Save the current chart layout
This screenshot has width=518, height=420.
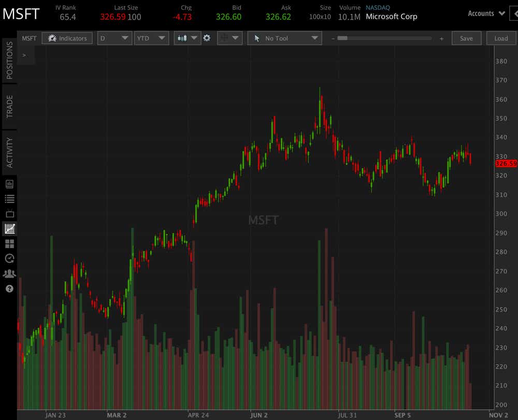pyautogui.click(x=466, y=38)
